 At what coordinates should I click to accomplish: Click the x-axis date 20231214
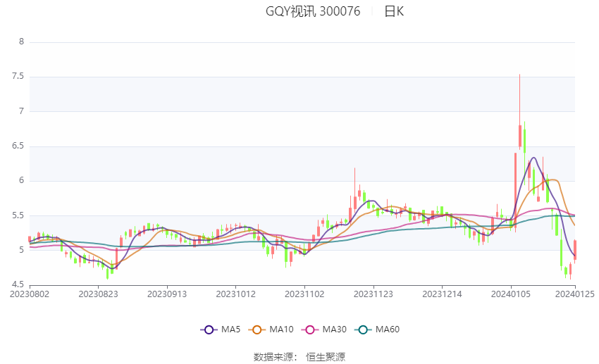tap(442, 294)
